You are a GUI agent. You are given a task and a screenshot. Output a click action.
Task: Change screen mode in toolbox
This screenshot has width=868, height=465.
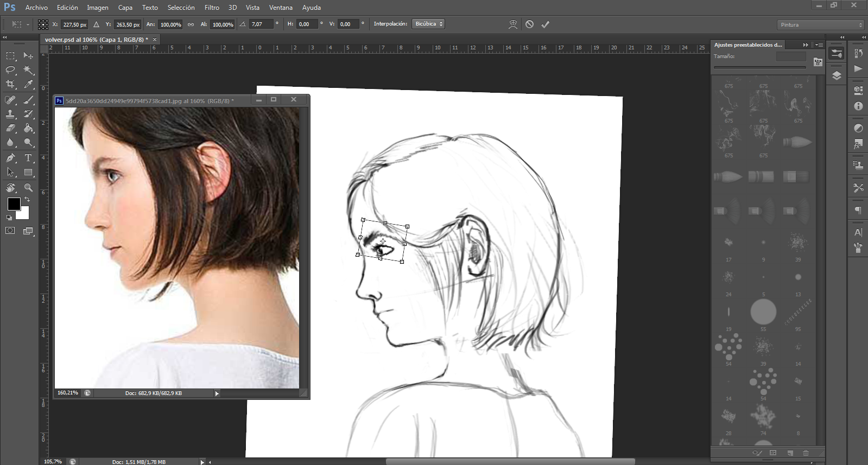[28, 231]
